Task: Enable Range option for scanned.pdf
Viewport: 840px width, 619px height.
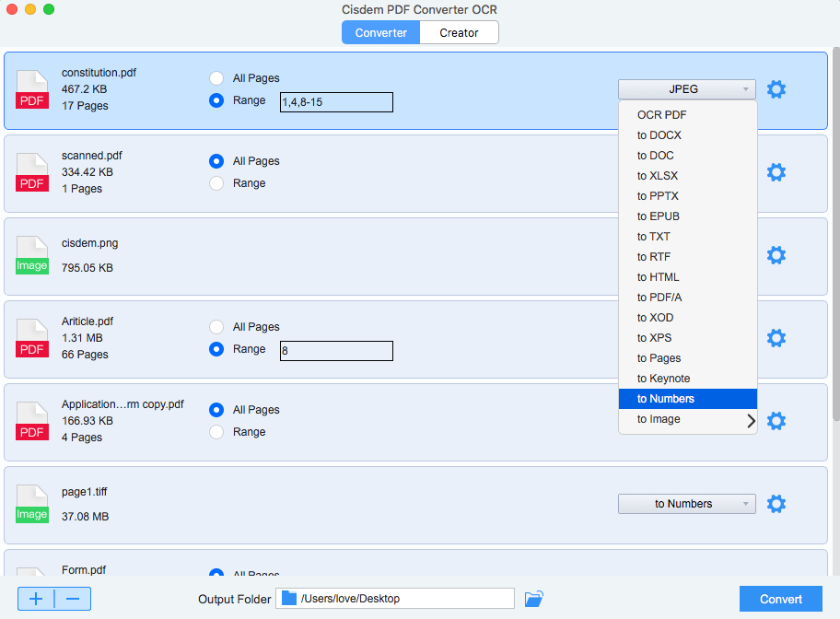Action: pos(216,183)
